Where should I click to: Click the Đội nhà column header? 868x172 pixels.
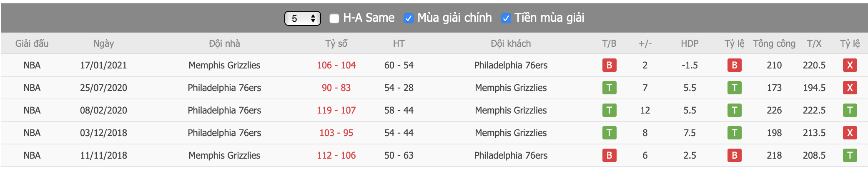(224, 43)
